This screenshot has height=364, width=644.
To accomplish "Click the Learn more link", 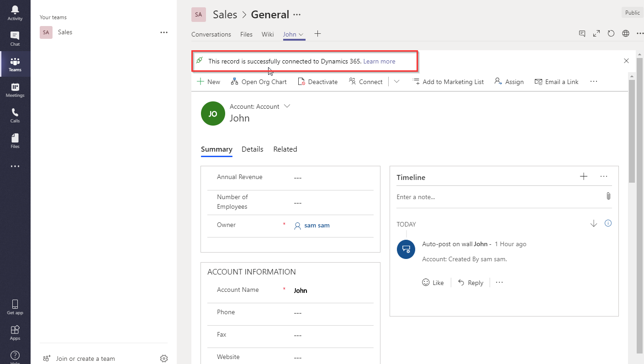I will 379,61.
